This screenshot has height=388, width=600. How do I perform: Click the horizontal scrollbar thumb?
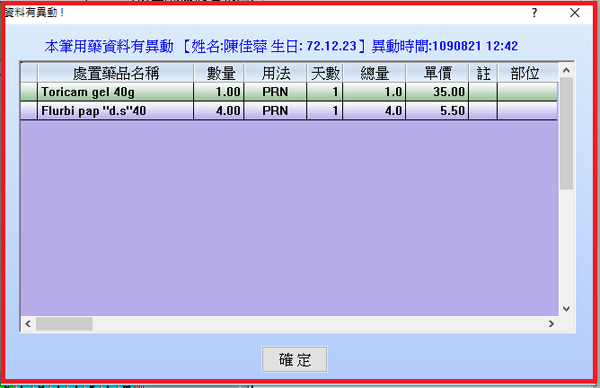coord(64,324)
